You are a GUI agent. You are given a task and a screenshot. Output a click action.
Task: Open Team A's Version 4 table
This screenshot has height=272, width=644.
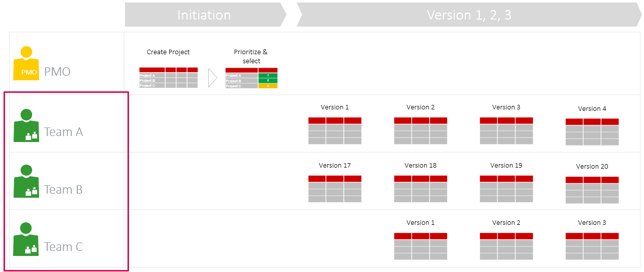click(x=592, y=132)
